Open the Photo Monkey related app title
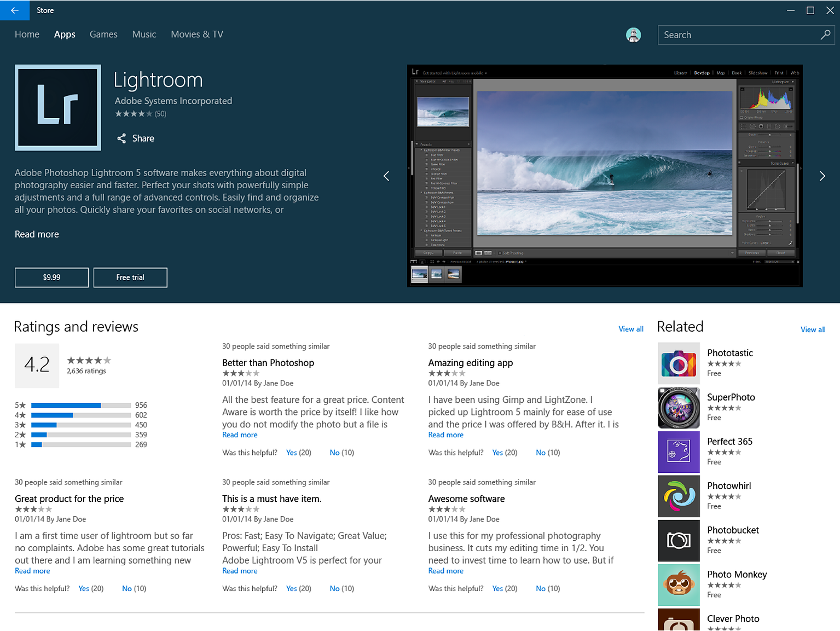This screenshot has width=840, height=631. (737, 575)
